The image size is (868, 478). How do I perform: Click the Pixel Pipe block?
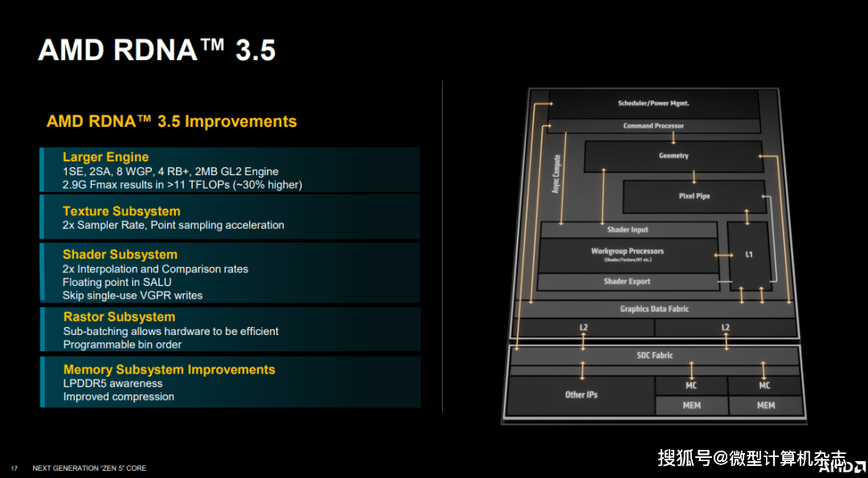click(x=694, y=196)
